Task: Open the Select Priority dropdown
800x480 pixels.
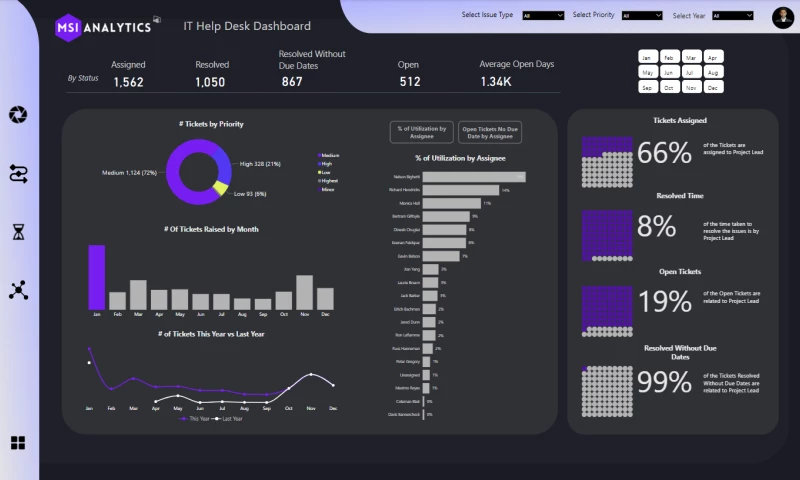Action: 642,16
